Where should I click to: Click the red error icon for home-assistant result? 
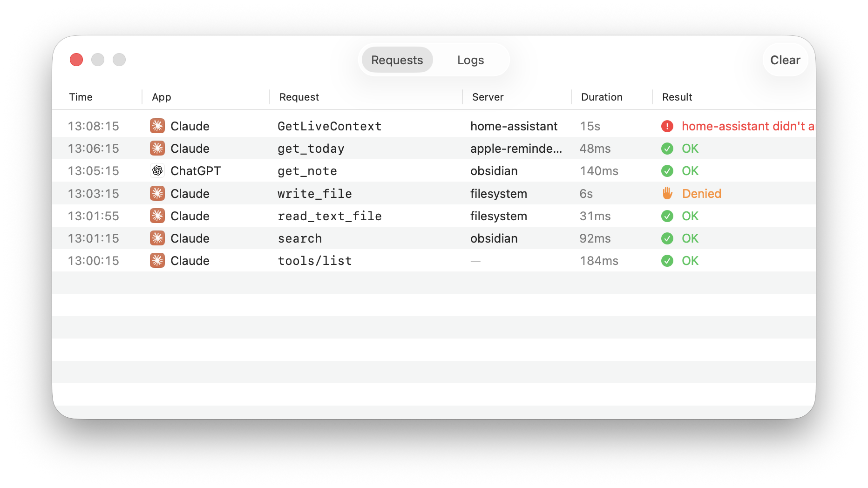(667, 126)
